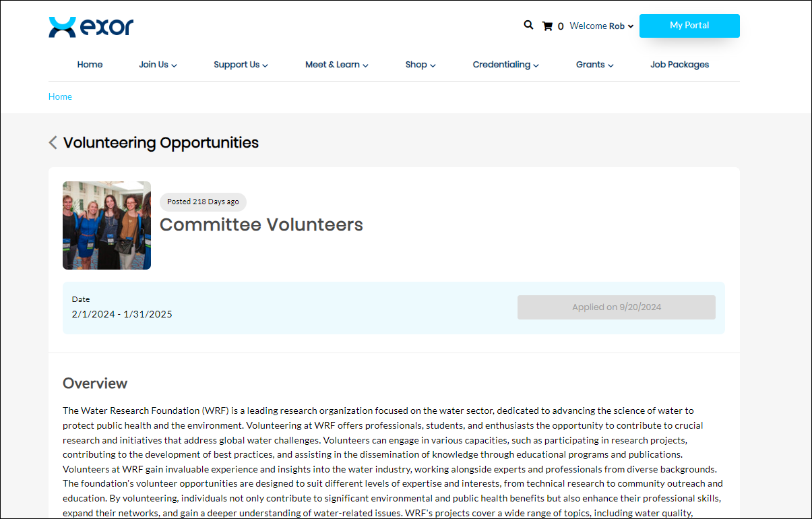Click the Home breadcrumb link
812x519 pixels.
pos(60,97)
